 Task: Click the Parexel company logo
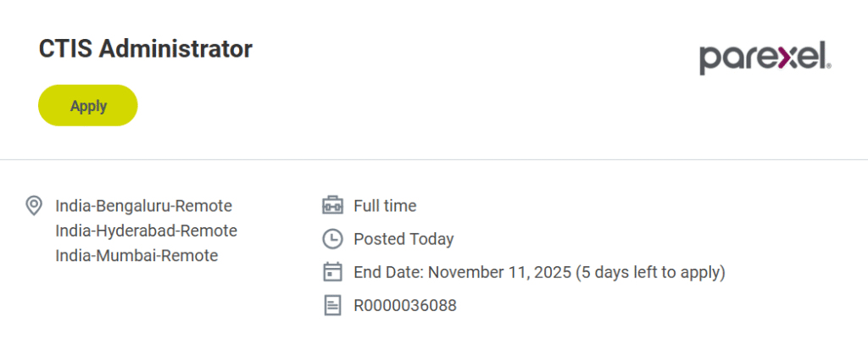[x=765, y=57]
